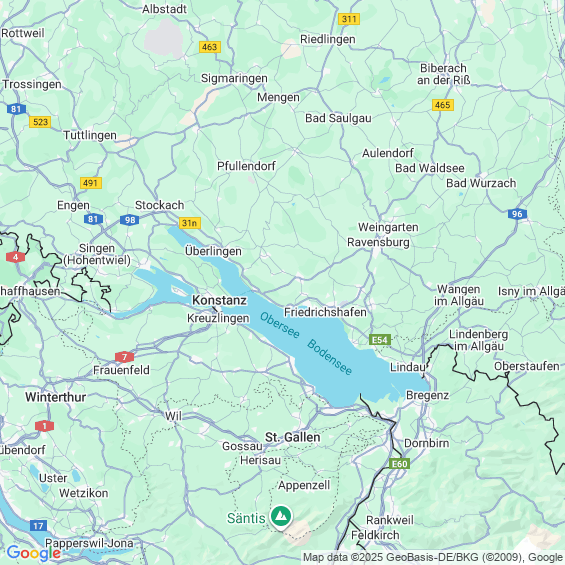The height and width of the screenshot is (565, 565).
Task: Click the A81 highway shield near Engen
Action: (93, 219)
